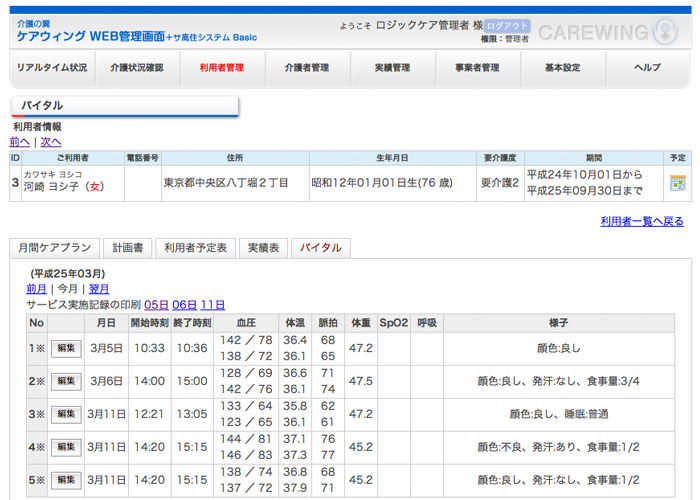Click 編集 button in row 2
Viewport: 700px width, 500px height.
66,382
